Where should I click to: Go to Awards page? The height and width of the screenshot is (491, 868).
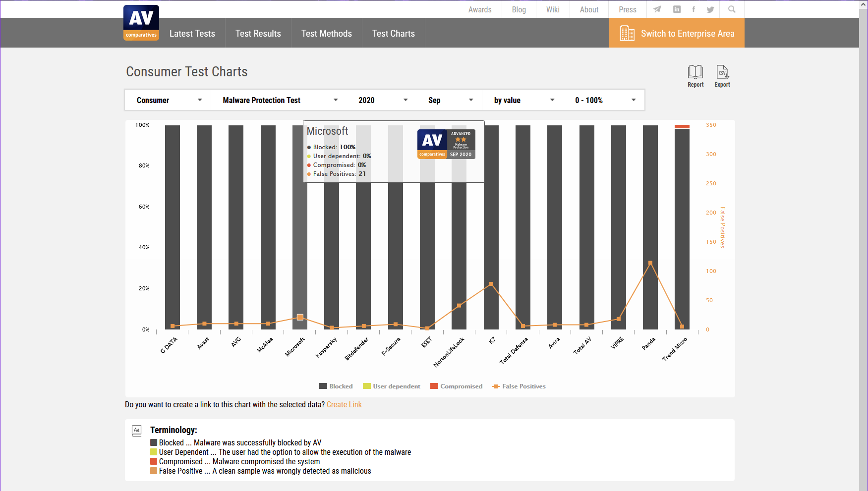point(480,9)
